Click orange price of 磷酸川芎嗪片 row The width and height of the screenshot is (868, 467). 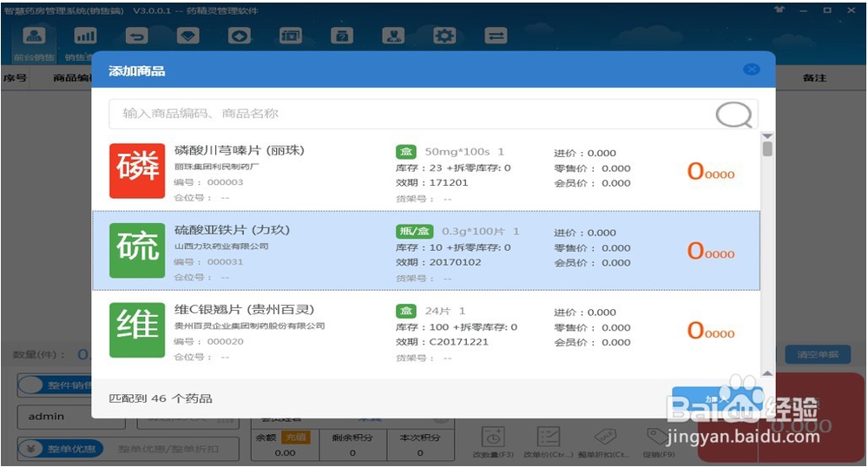coord(711,172)
